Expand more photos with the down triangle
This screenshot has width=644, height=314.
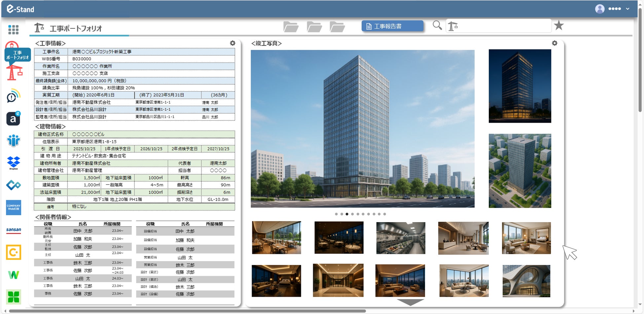[410, 302]
